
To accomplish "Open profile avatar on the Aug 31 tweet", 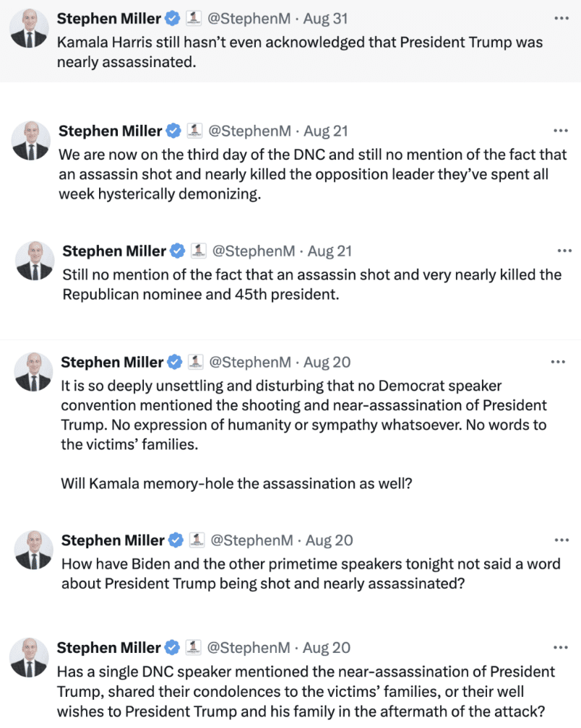I will [30, 29].
